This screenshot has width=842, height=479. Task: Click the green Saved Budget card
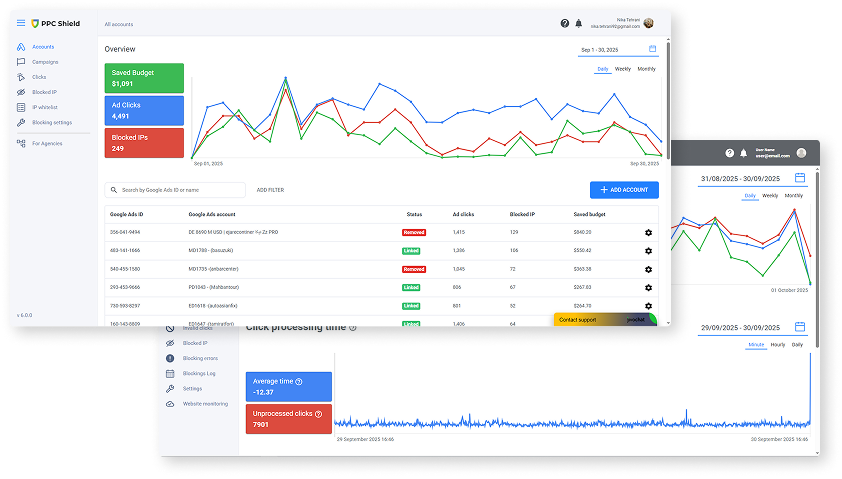click(x=144, y=77)
